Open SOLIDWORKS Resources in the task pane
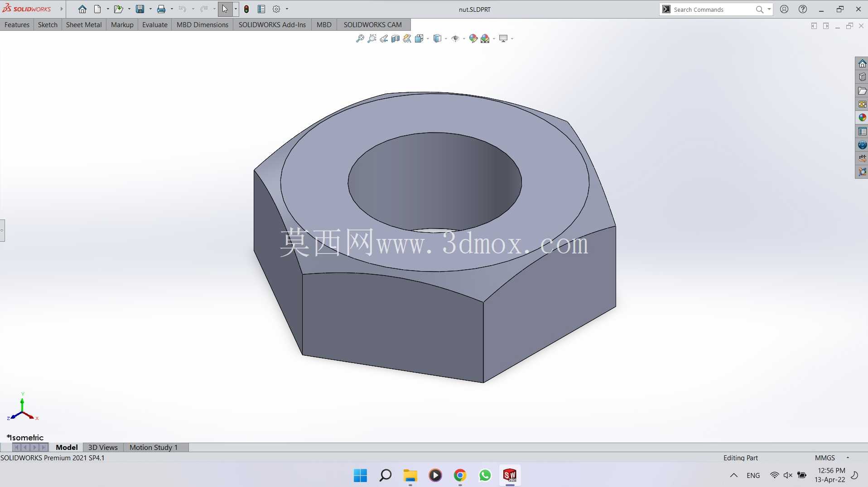868x487 pixels. coord(862,64)
